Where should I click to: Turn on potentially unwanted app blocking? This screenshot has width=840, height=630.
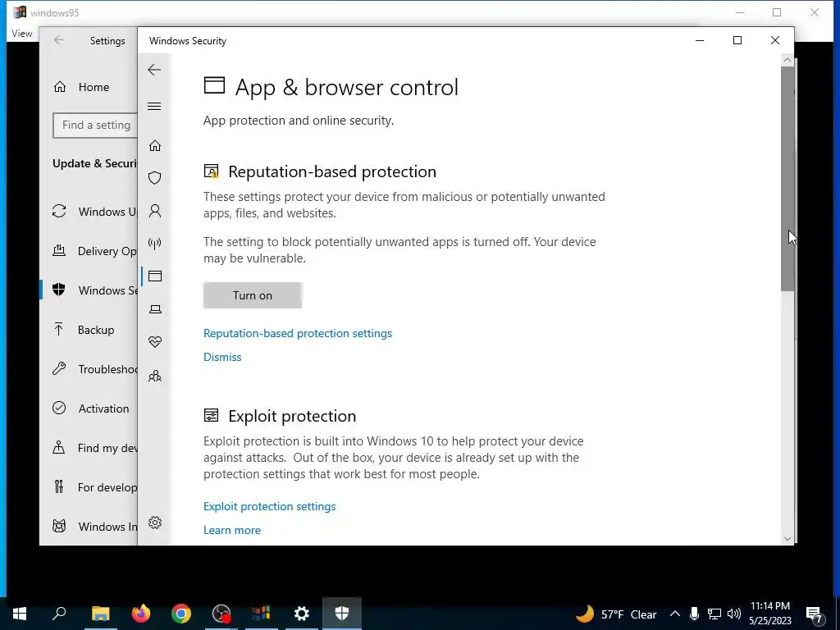pyautogui.click(x=253, y=295)
